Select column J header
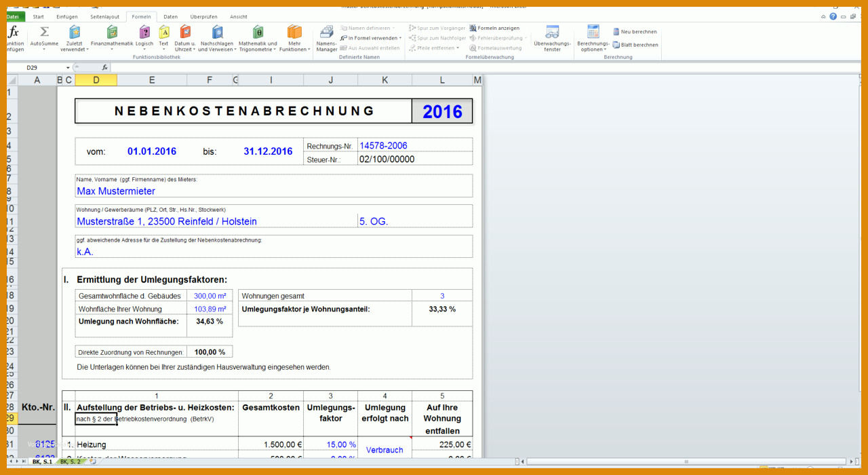The width and height of the screenshot is (868, 475). [331, 80]
